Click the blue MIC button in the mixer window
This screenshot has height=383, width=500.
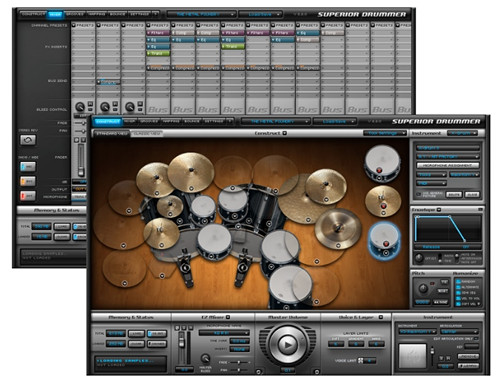tap(28, 167)
